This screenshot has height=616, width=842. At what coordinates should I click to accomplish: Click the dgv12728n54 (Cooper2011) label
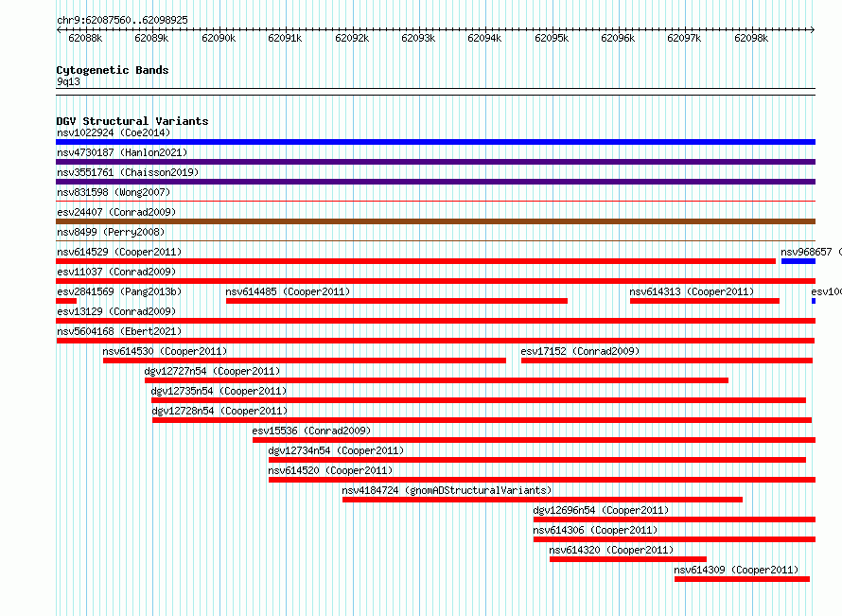(x=219, y=411)
